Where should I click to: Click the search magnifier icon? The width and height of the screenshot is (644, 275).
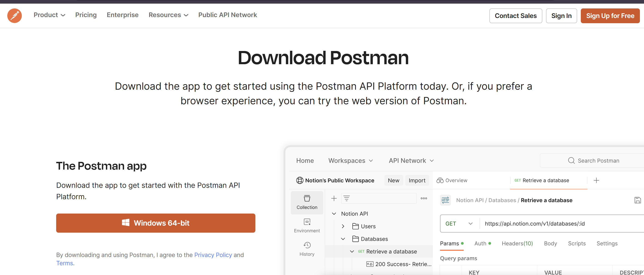point(571,160)
